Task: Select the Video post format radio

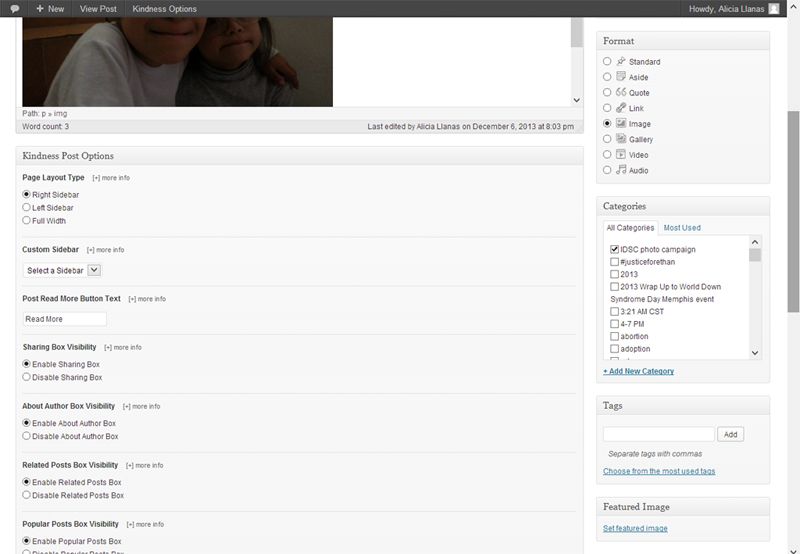Action: tap(607, 155)
